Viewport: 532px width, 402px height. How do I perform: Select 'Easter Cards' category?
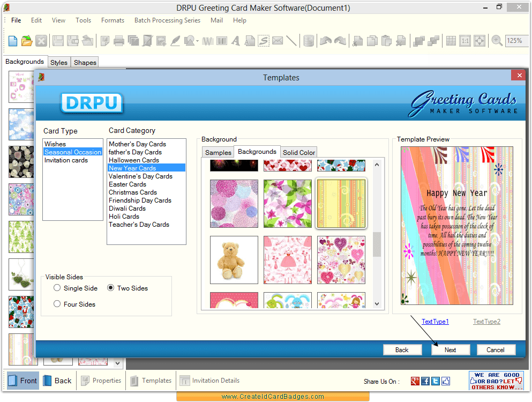click(x=127, y=184)
